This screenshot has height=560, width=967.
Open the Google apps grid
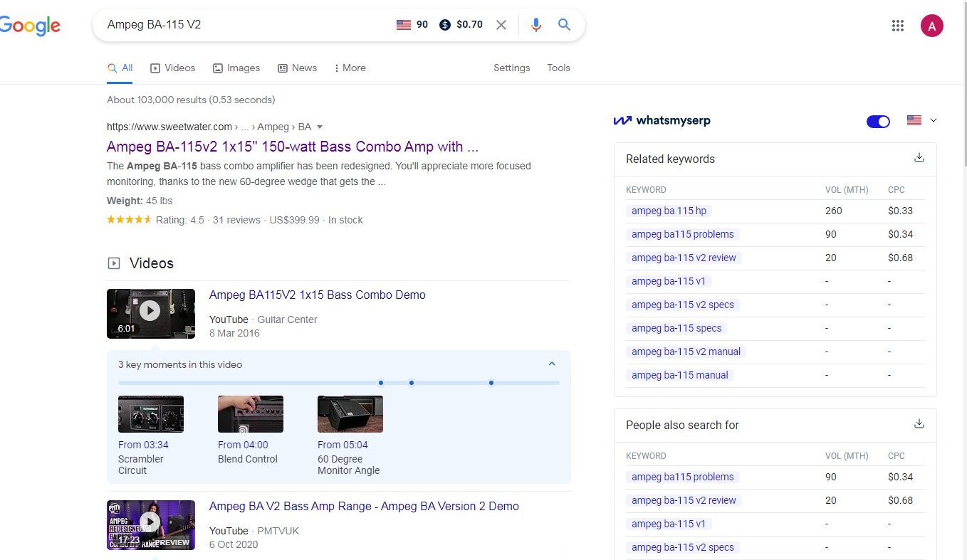coord(898,26)
